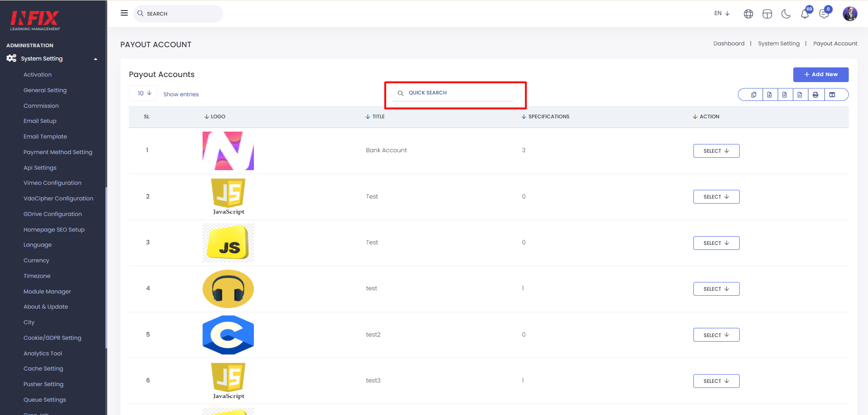Open SELECT dropdown for test2 row
This screenshot has width=868, height=415.
[716, 335]
